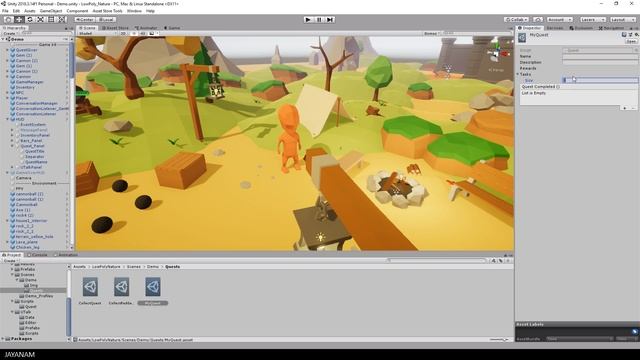Open the Edit menu

(16, 11)
